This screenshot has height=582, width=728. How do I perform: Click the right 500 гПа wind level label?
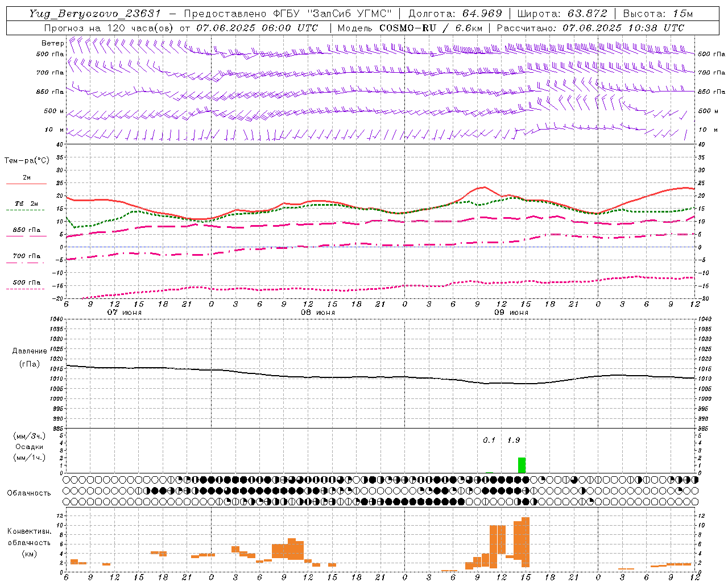(x=712, y=54)
